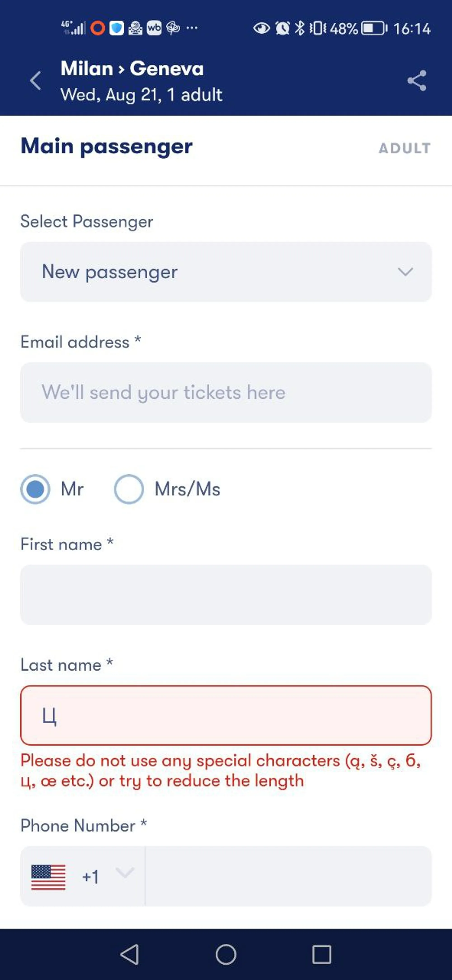Tap the back arrow in header
The width and height of the screenshot is (452, 980).
(x=35, y=81)
